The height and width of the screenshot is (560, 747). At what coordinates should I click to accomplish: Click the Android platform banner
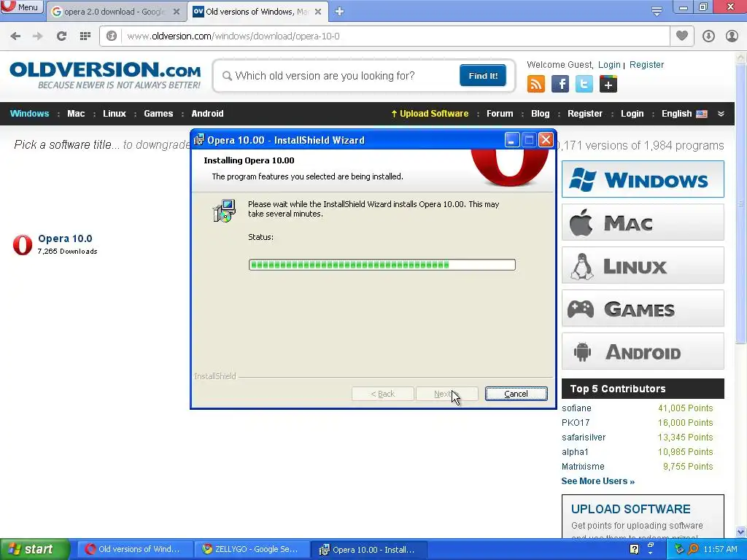tap(643, 351)
